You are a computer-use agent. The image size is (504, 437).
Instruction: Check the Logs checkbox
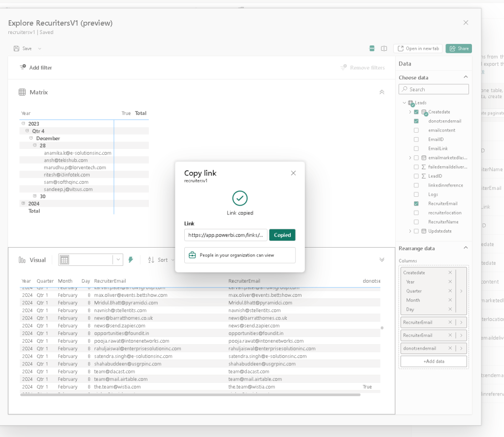tap(416, 194)
